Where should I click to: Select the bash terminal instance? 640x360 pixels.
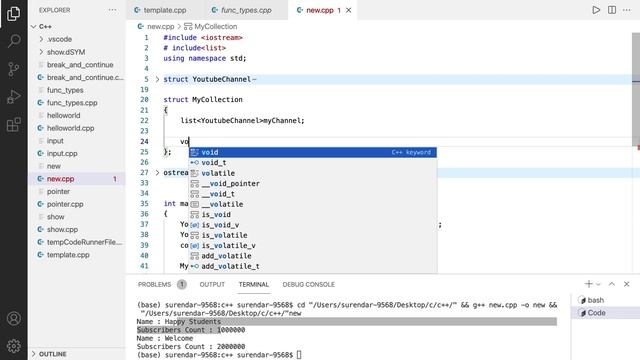coord(606,300)
